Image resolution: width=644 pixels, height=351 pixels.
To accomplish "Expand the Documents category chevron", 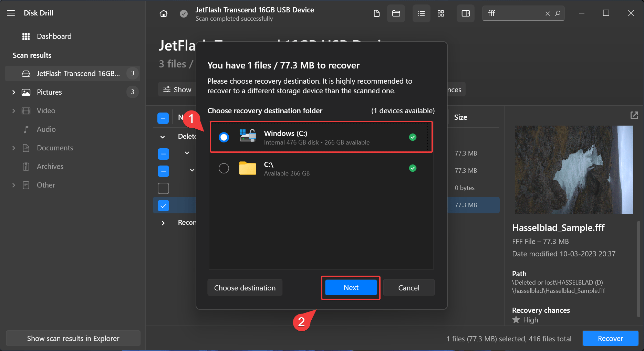I will (14, 148).
